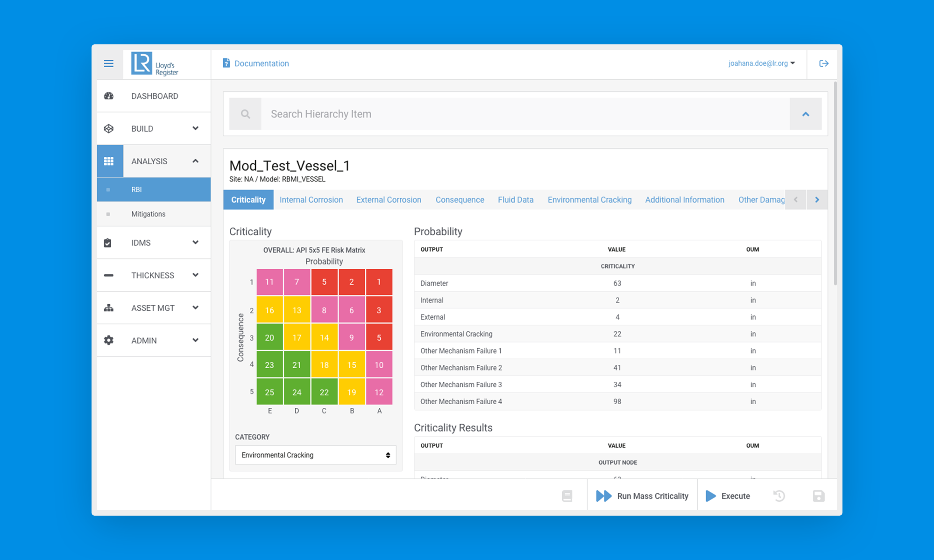Click the save floppy disk icon
Screen dimensions: 934x560
tap(819, 496)
